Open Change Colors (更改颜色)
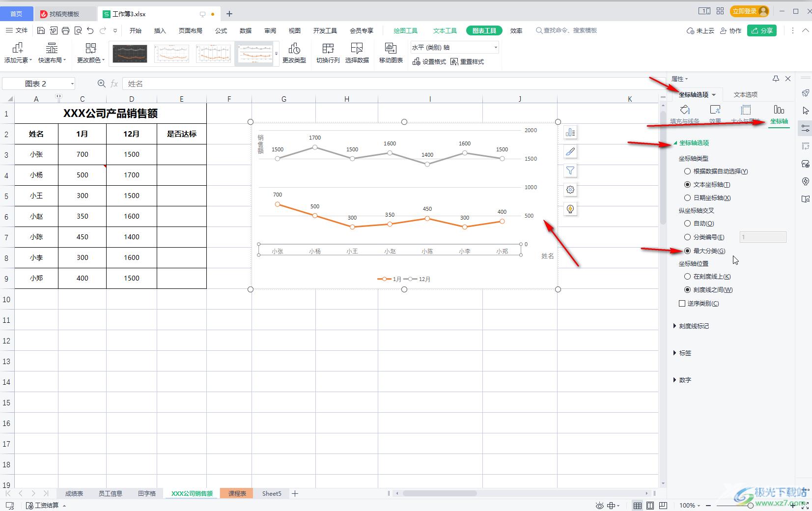The width and height of the screenshot is (812, 511). point(91,53)
